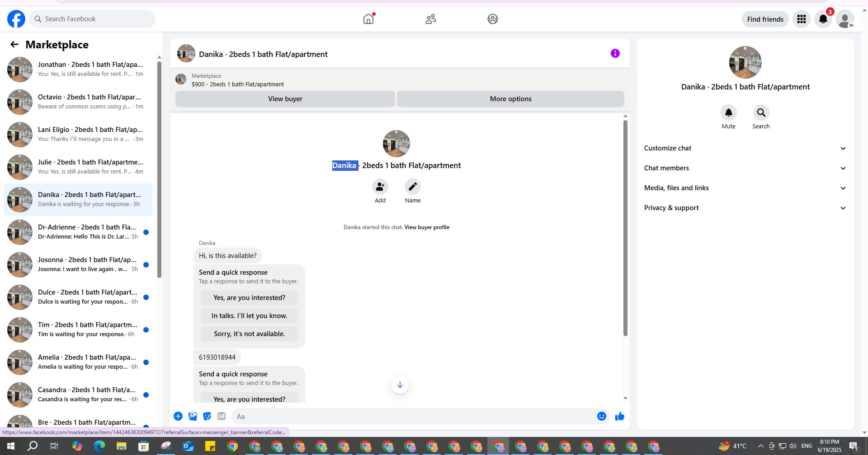This screenshot has width=868, height=455.
Task: Send a thumbs-up like
Action: [620, 416]
